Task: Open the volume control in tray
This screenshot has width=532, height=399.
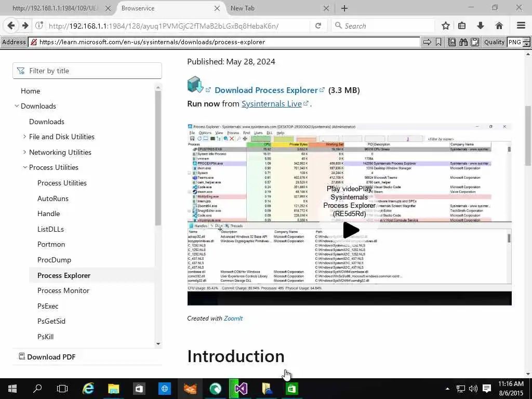Action: tap(473, 389)
